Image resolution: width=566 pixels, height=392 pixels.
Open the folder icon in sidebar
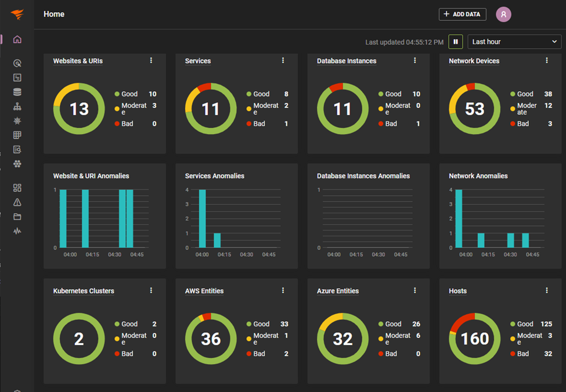[x=17, y=217]
